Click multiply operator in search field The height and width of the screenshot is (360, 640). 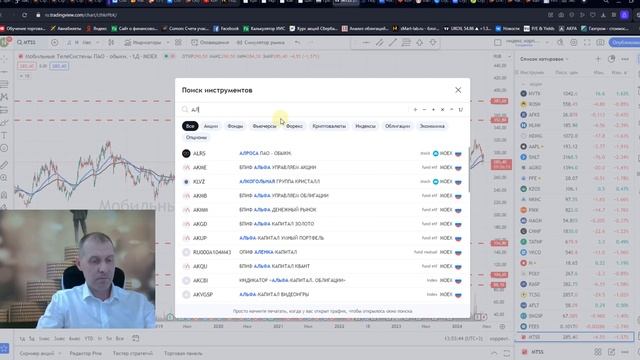click(x=442, y=109)
